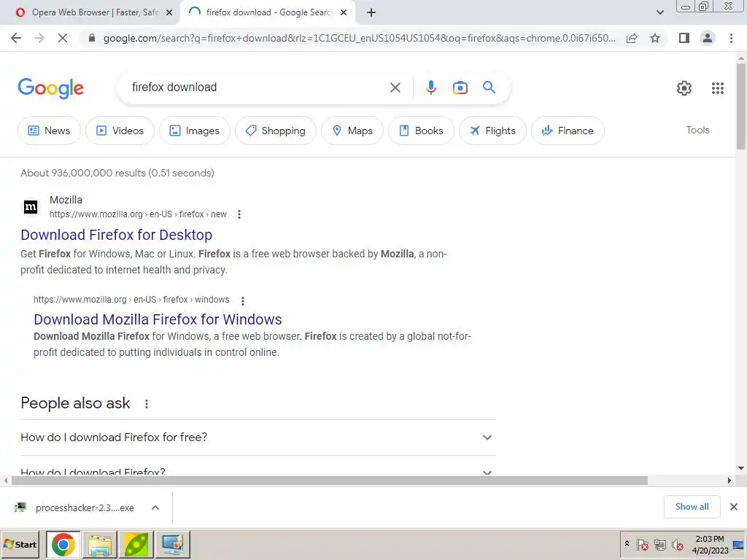This screenshot has width=747, height=560.
Task: Open the Chrome profile avatar
Action: tap(708, 38)
